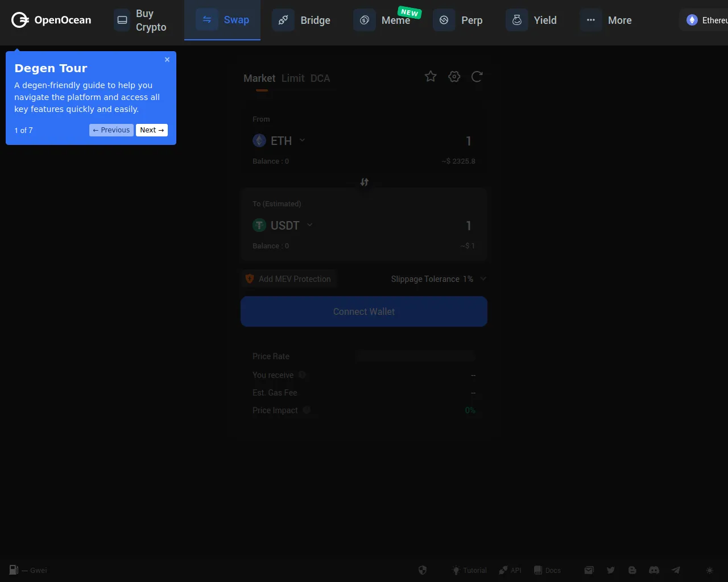Open the USDT token dropdown
Viewport: 728px width, 582px height.
[283, 225]
